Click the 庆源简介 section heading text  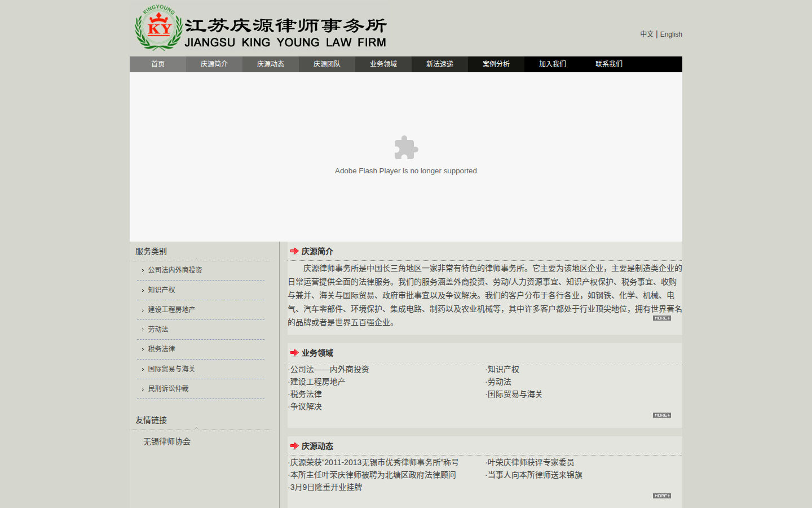coord(317,252)
